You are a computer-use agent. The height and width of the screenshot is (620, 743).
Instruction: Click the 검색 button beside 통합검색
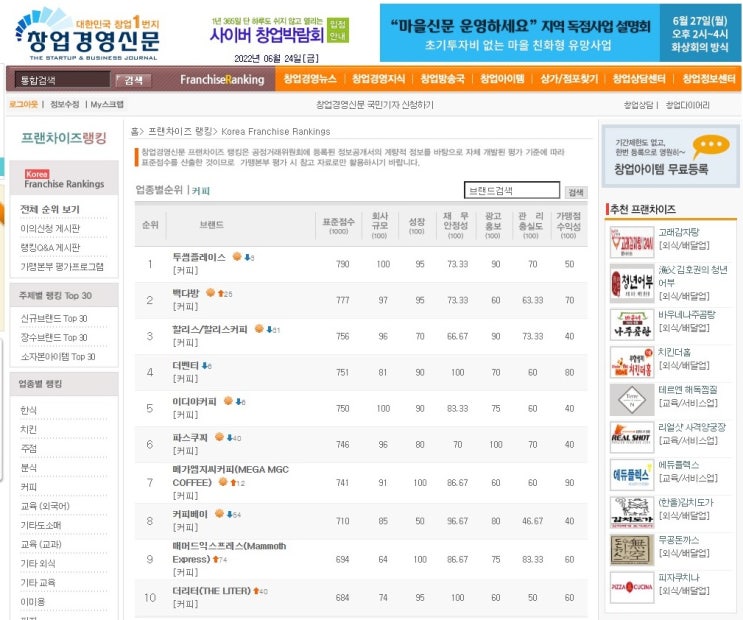[x=133, y=80]
